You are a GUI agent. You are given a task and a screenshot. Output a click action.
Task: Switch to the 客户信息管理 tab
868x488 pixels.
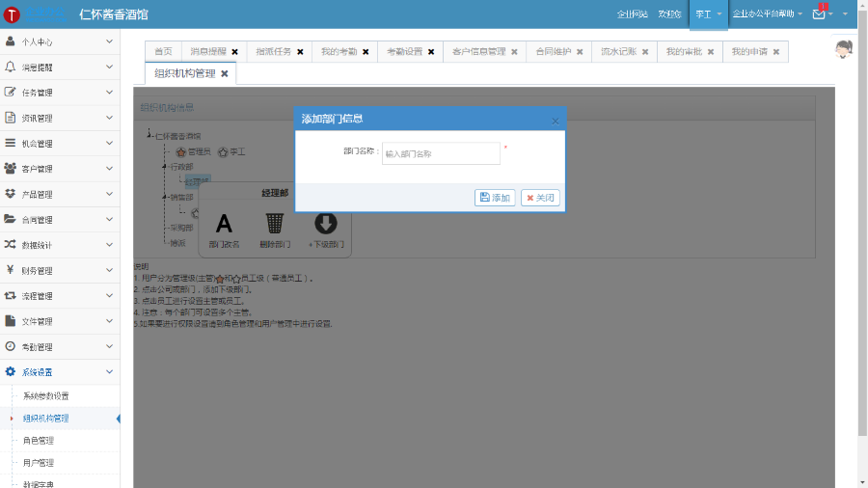[478, 51]
